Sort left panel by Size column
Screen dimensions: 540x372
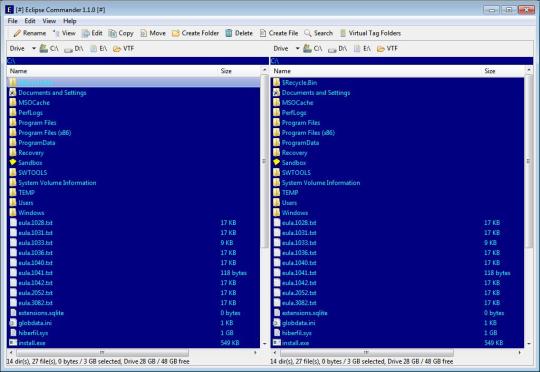[x=239, y=71]
